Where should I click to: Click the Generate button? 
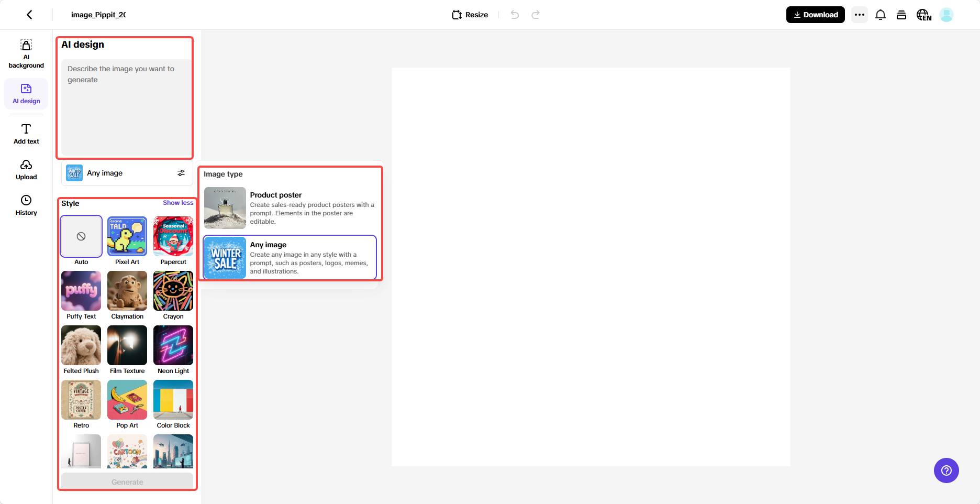pos(127,481)
